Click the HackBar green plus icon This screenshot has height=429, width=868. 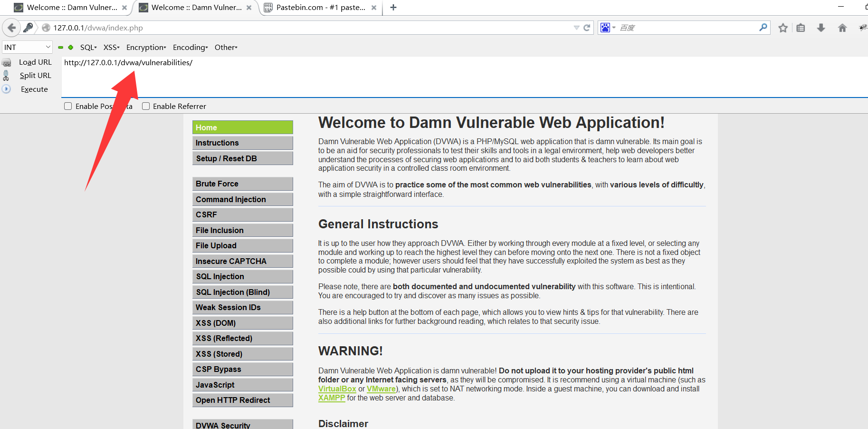point(71,47)
